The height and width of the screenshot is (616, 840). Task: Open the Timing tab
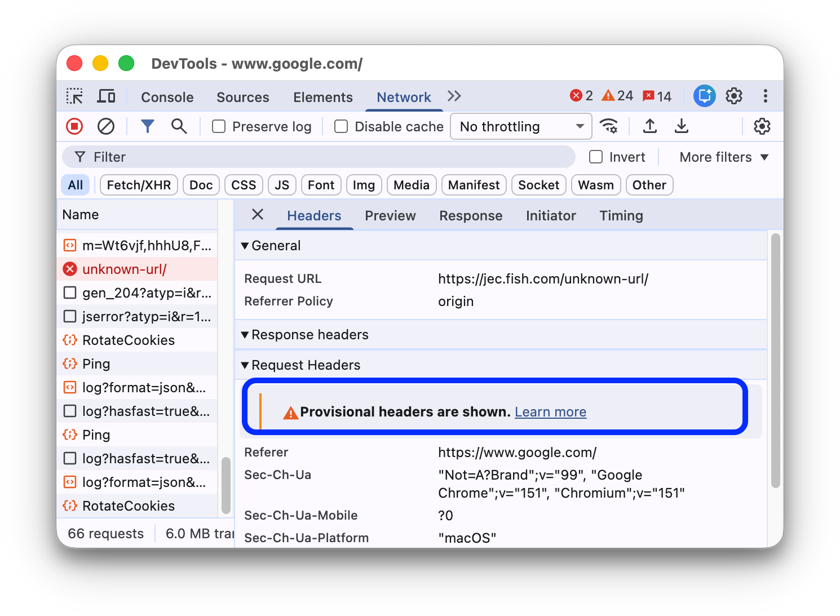click(621, 215)
